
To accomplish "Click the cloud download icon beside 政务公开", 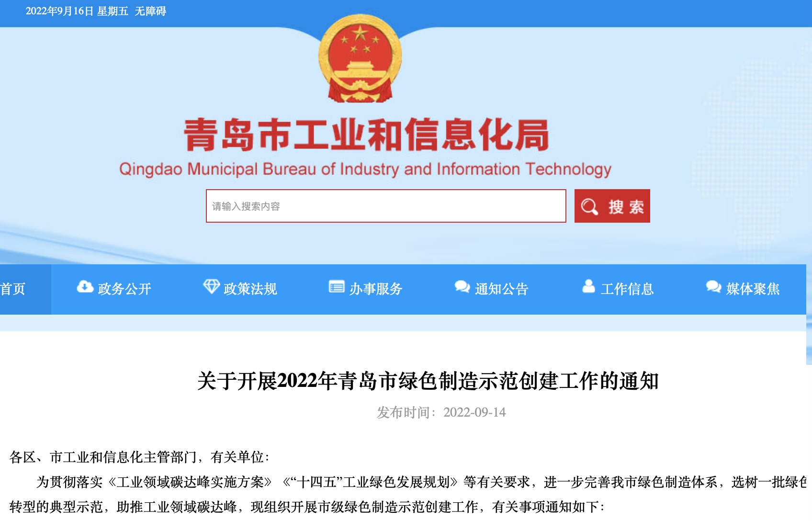I will tap(85, 287).
